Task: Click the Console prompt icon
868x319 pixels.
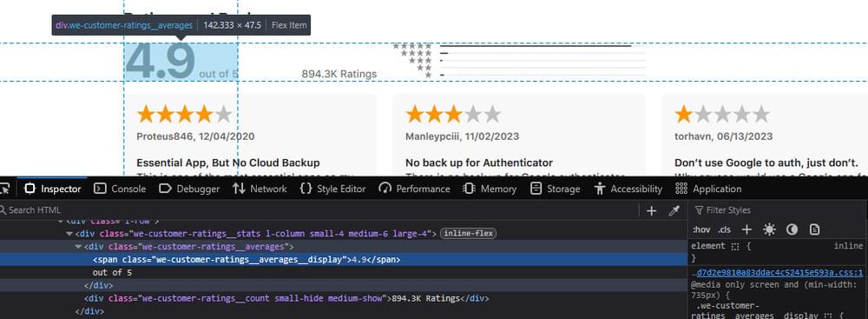Action: coord(100,189)
